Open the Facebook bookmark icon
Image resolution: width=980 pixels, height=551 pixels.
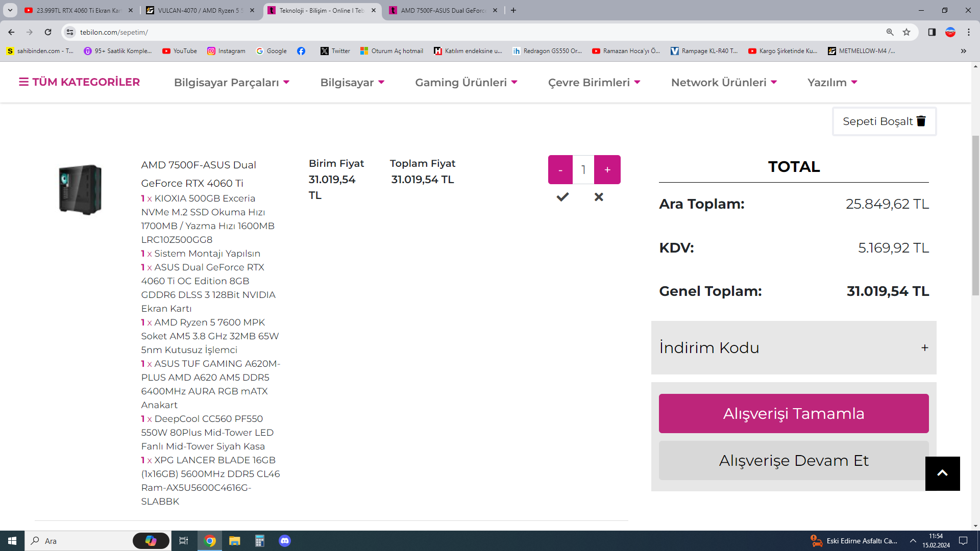tap(301, 51)
